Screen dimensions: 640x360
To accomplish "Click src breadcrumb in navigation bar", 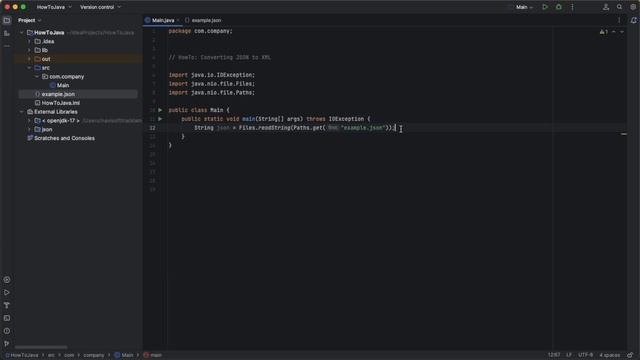I will pos(51,355).
